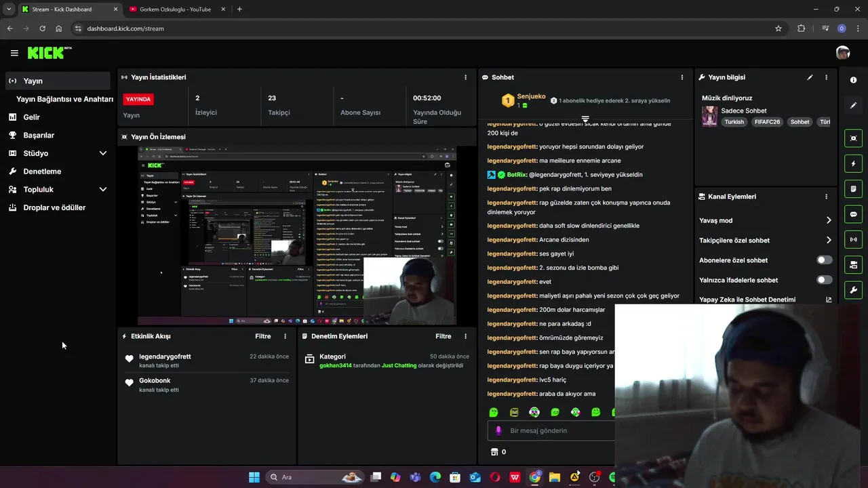Open Sohbet panel three-dot options
Image resolution: width=868 pixels, height=488 pixels.
pos(682,77)
